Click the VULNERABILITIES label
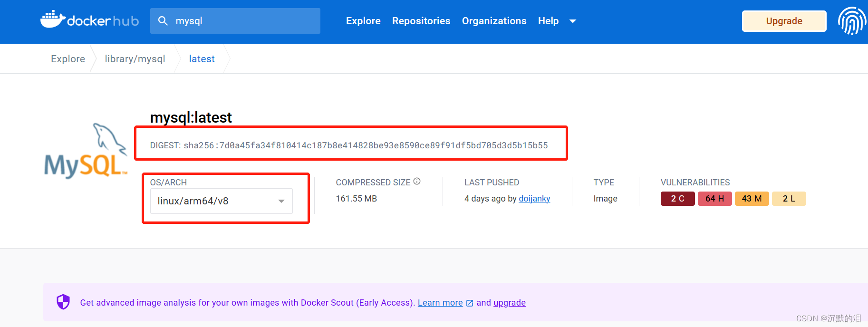This screenshot has width=868, height=327. (x=695, y=183)
